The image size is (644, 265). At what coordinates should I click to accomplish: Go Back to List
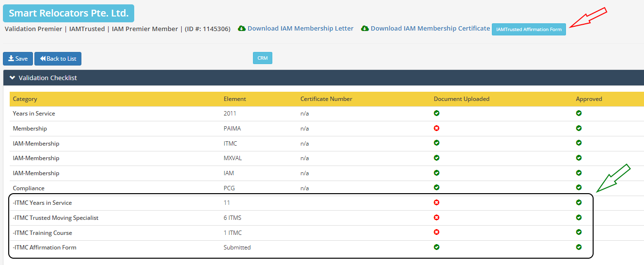[x=58, y=59]
